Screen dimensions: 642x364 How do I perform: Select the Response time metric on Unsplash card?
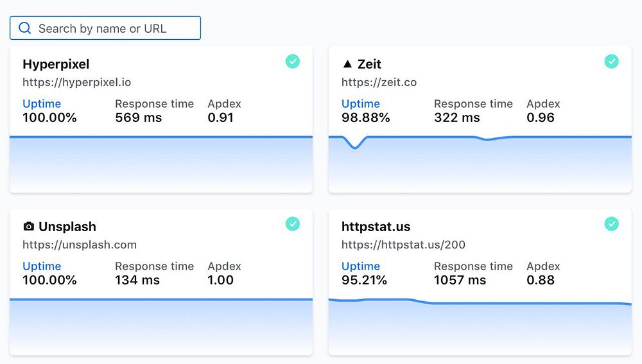pyautogui.click(x=154, y=266)
